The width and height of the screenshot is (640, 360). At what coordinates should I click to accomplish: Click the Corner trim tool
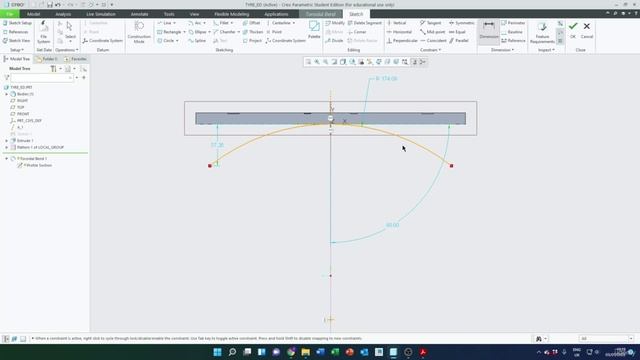tap(357, 32)
